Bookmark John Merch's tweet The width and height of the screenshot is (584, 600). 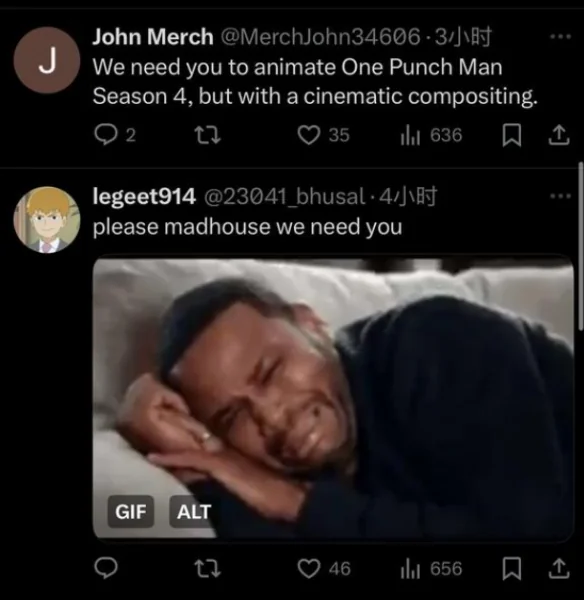click(512, 135)
